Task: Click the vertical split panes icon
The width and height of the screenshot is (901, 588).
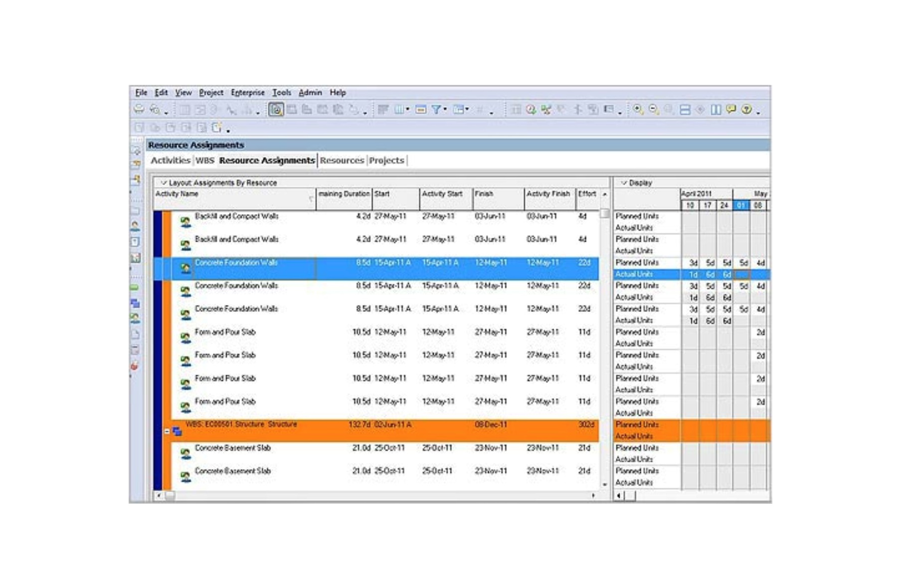Action: 716,110
